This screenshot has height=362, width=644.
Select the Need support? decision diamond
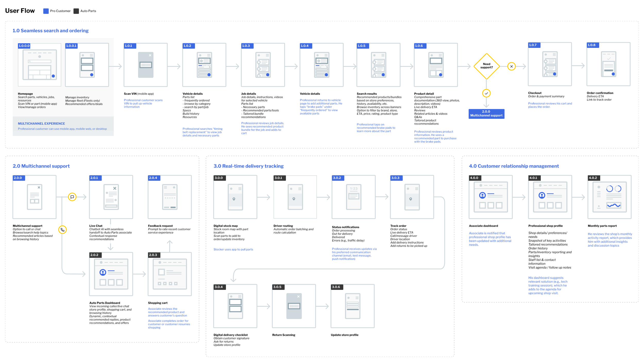(x=487, y=66)
